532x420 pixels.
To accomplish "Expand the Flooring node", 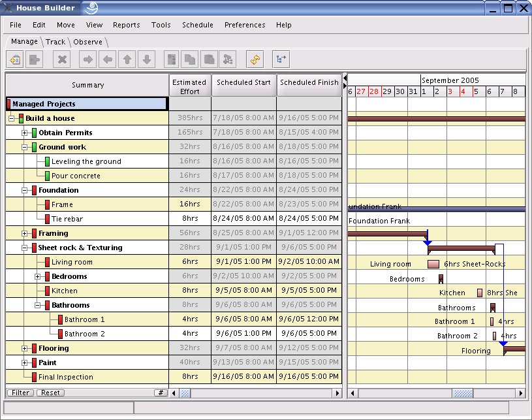I will point(24,348).
